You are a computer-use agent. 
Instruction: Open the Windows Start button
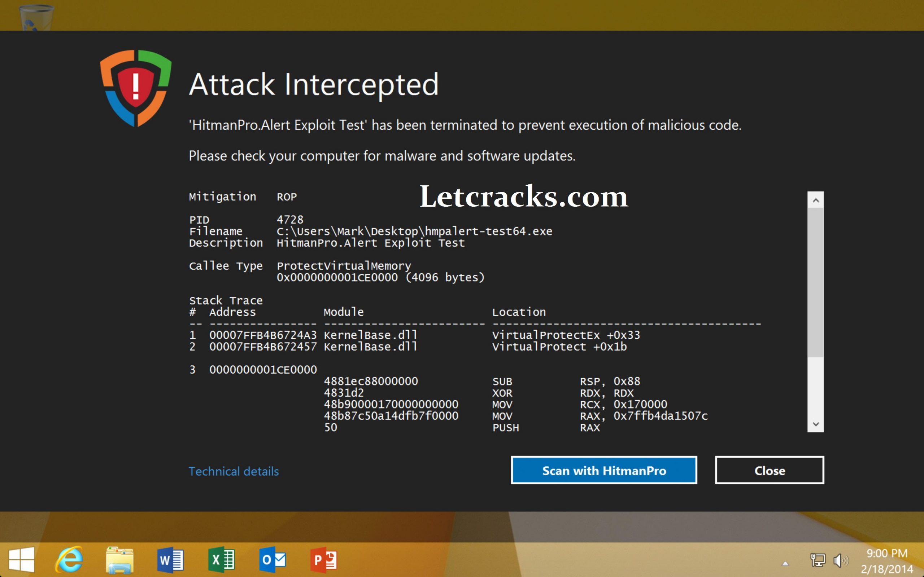pos(21,560)
